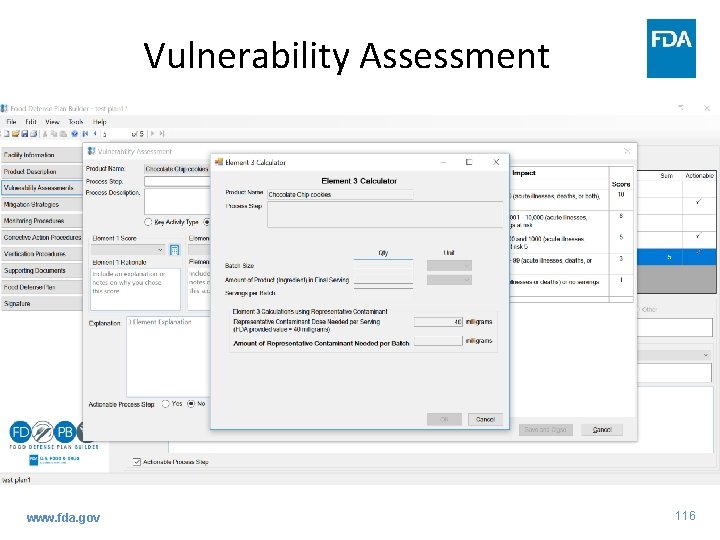This screenshot has height=540, width=720.
Task: Switch to the Signature tab
Action: tap(42, 304)
